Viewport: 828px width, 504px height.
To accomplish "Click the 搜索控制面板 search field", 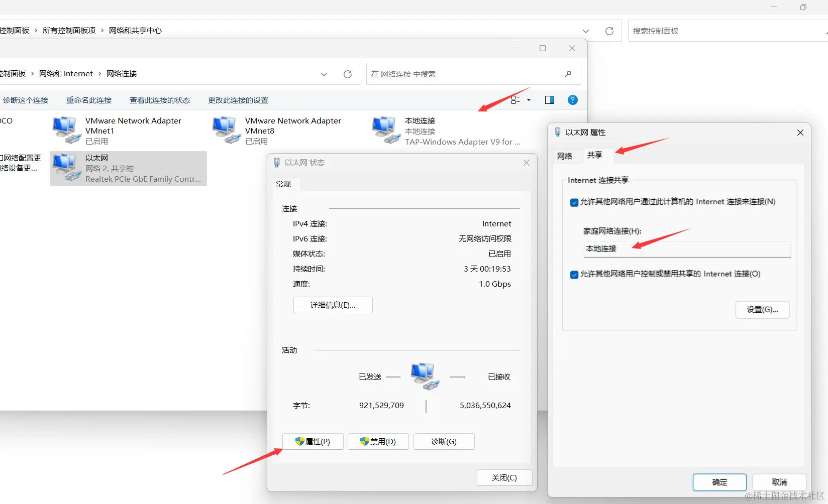I will point(728,31).
